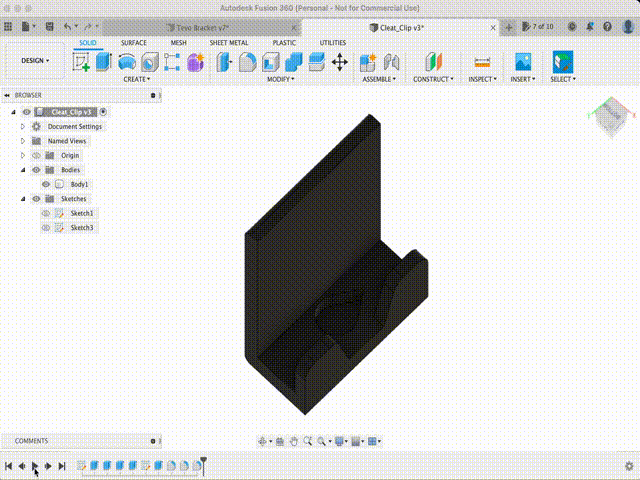
Task: Open notifications bell icon
Action: tap(590, 27)
